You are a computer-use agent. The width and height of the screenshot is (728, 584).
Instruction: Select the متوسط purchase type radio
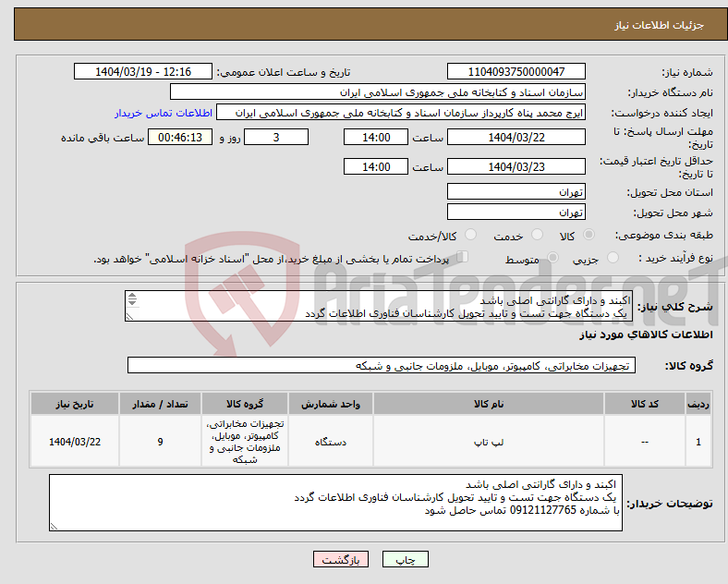pos(553,258)
